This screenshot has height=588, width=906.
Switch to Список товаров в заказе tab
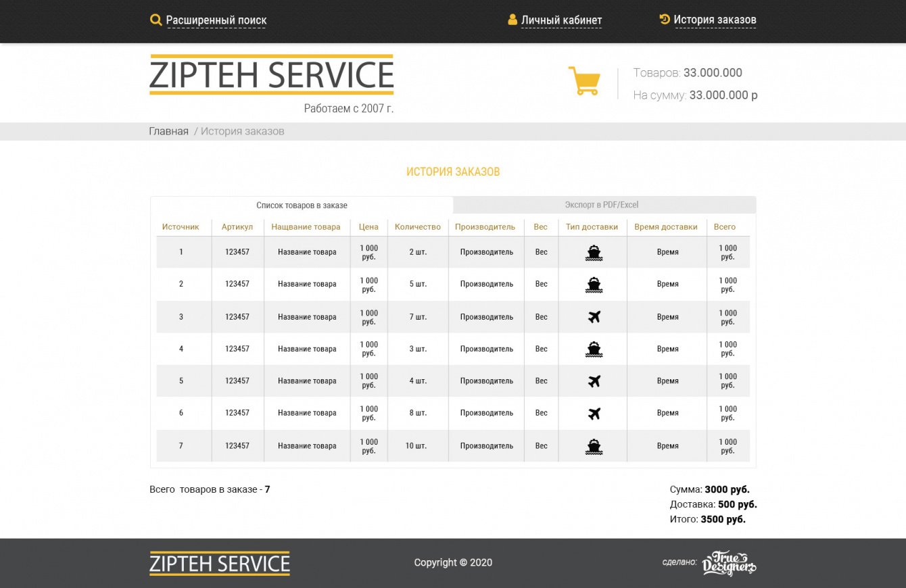click(x=302, y=205)
